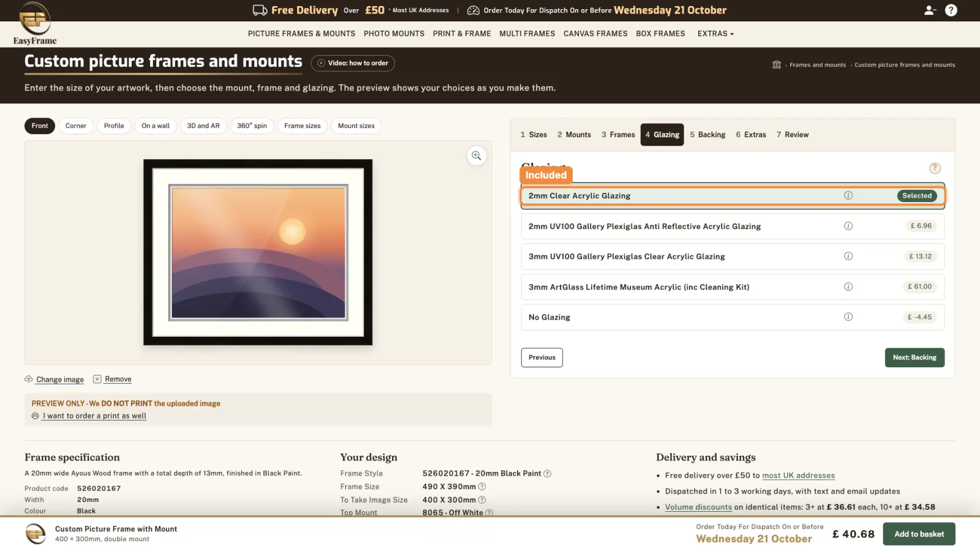
Task: Open info icon for 2mm Clear Acrylic Glazing
Action: point(848,195)
